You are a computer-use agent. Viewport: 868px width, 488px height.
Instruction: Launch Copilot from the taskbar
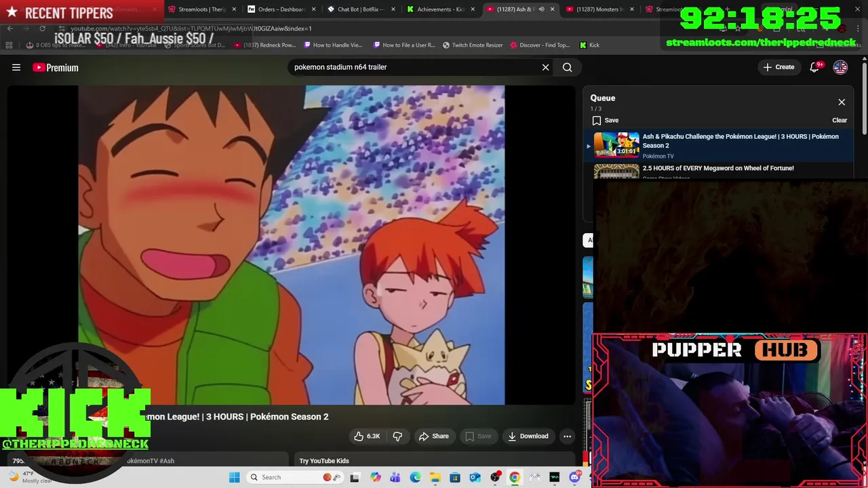[x=376, y=477]
